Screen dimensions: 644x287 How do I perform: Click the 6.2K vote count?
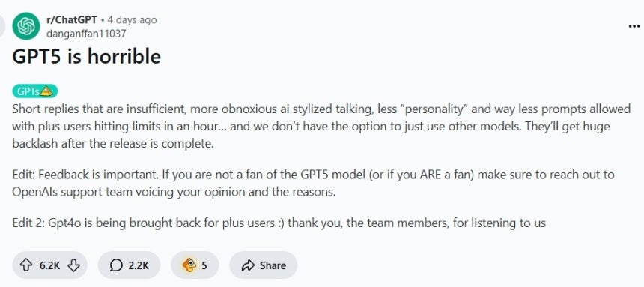point(49,265)
